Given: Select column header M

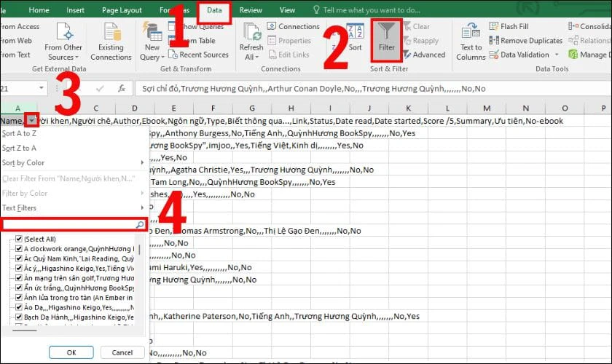Looking at the screenshot, I should click(x=487, y=108).
